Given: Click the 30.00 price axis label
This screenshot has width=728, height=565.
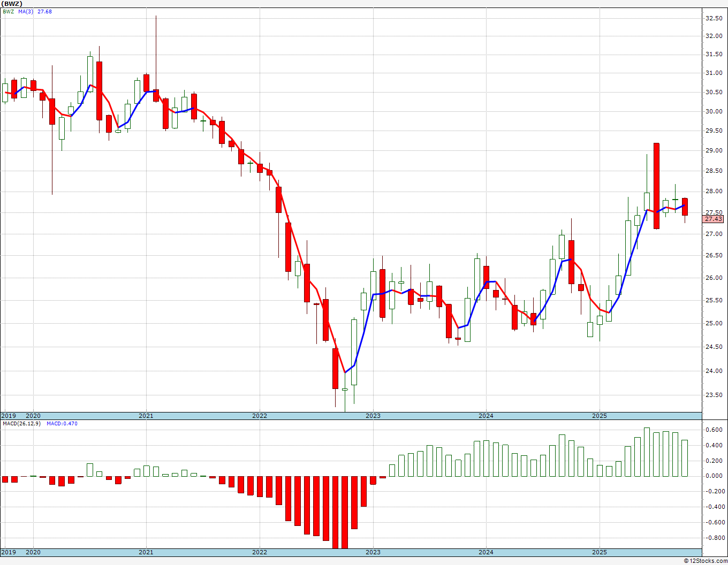Looking at the screenshot, I should coord(714,112).
